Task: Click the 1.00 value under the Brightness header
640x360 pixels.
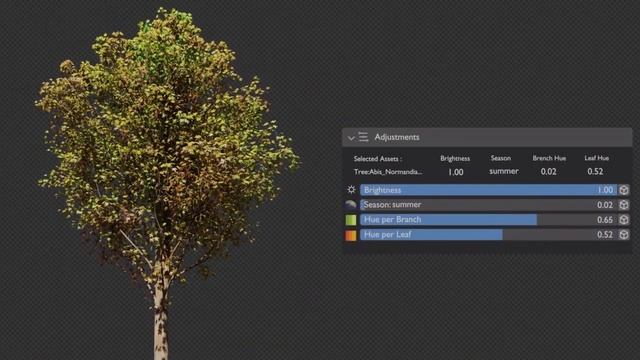Action: coord(456,172)
